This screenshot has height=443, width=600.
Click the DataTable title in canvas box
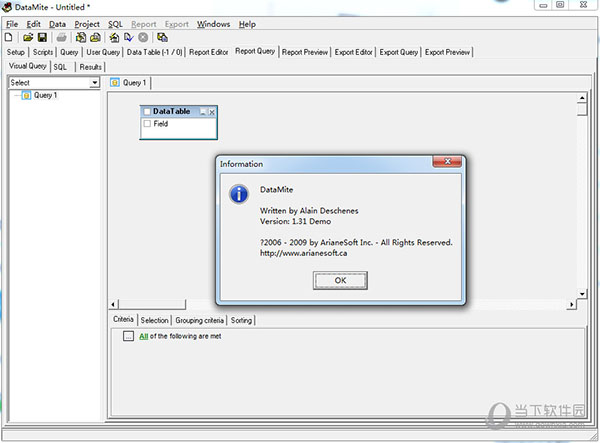(171, 111)
